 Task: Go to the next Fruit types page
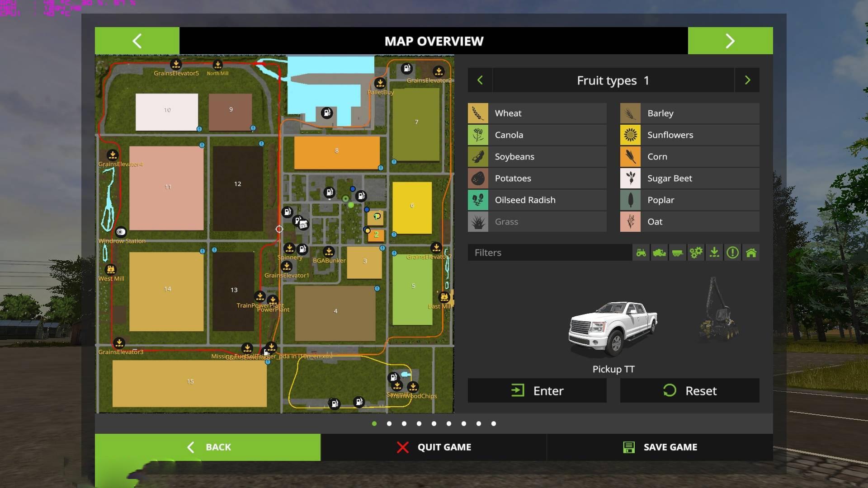(747, 80)
